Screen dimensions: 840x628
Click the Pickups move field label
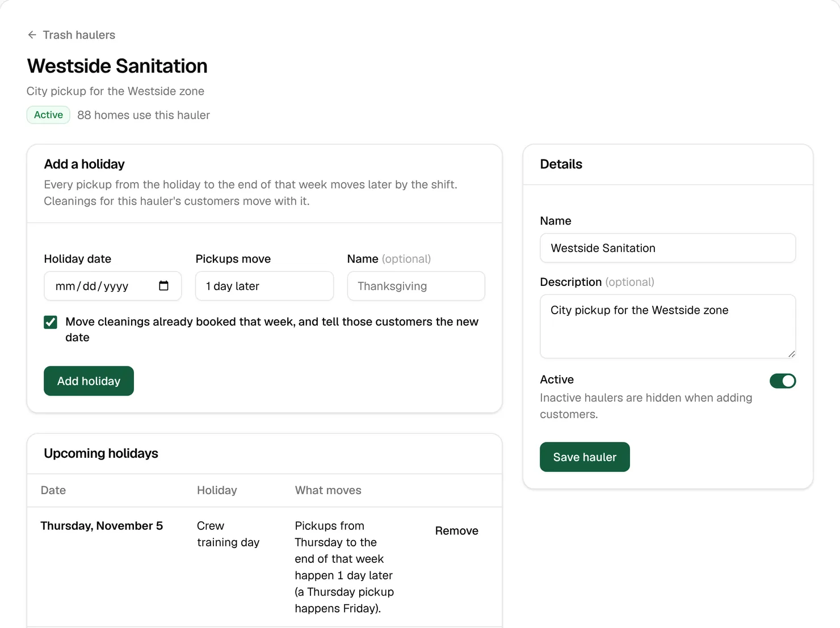(x=233, y=259)
